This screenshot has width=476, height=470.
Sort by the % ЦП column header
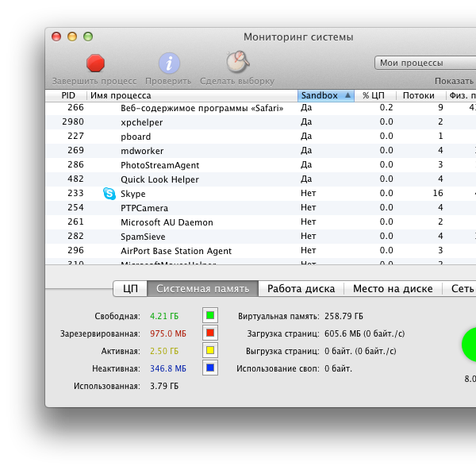(375, 95)
